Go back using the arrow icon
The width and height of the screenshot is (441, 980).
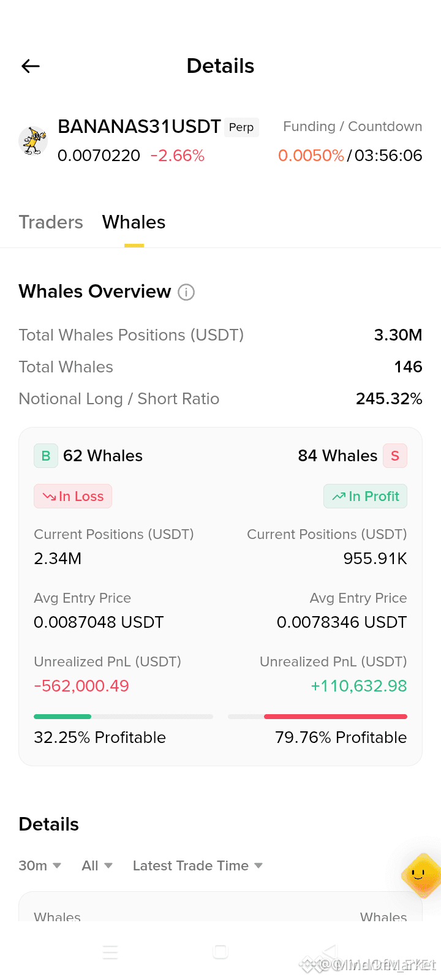[31, 66]
